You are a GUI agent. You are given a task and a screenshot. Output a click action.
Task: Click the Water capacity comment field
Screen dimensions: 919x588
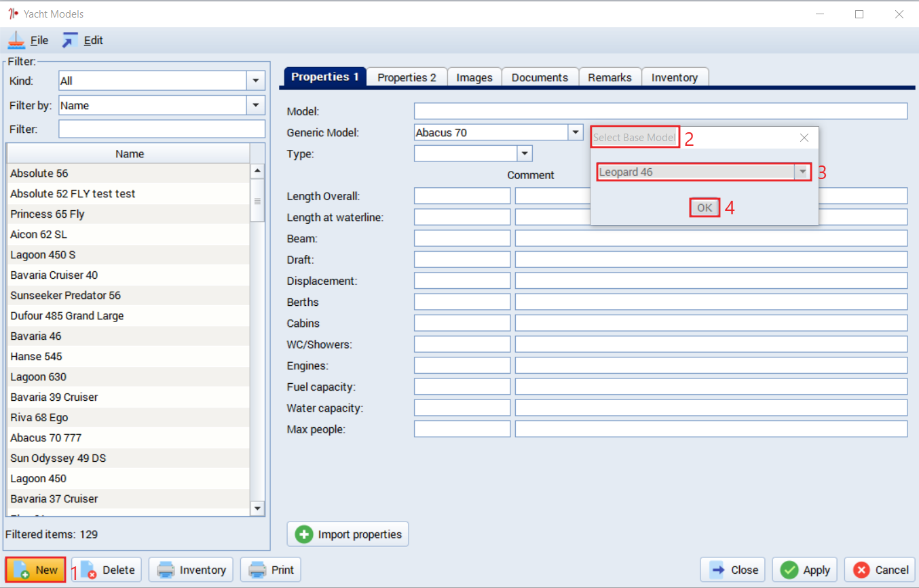711,408
